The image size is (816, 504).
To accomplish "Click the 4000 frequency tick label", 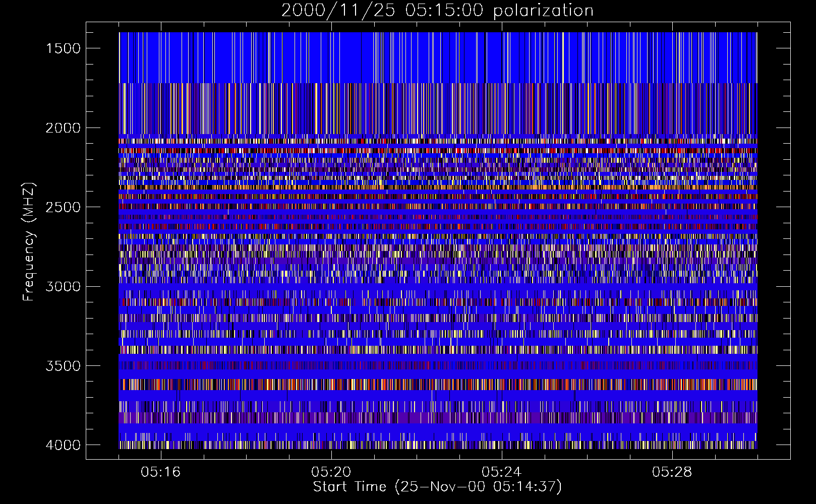I will click(63, 445).
